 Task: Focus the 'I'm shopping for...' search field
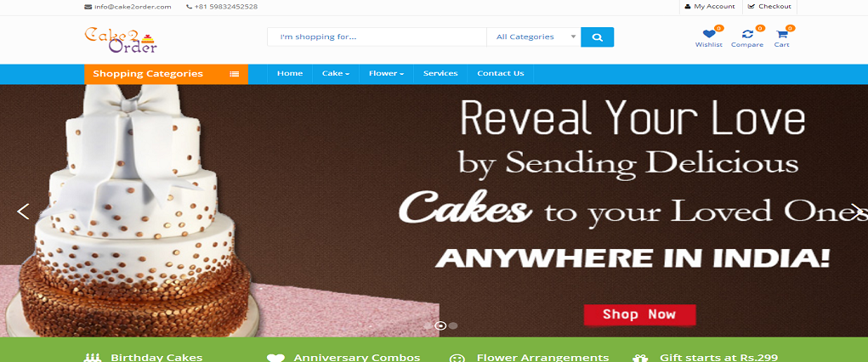click(x=377, y=37)
